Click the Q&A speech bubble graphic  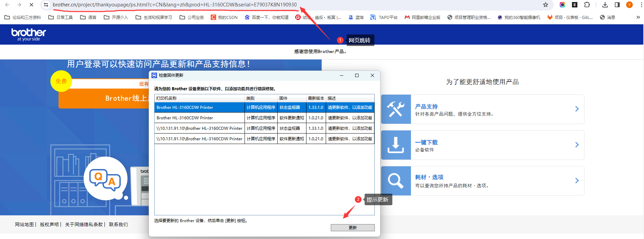tap(105, 179)
